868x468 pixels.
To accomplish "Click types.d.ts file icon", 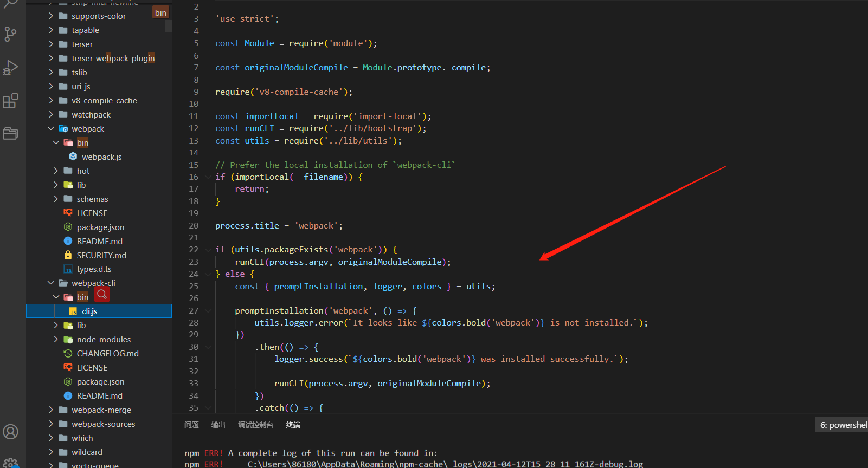I will pyautogui.click(x=68, y=269).
